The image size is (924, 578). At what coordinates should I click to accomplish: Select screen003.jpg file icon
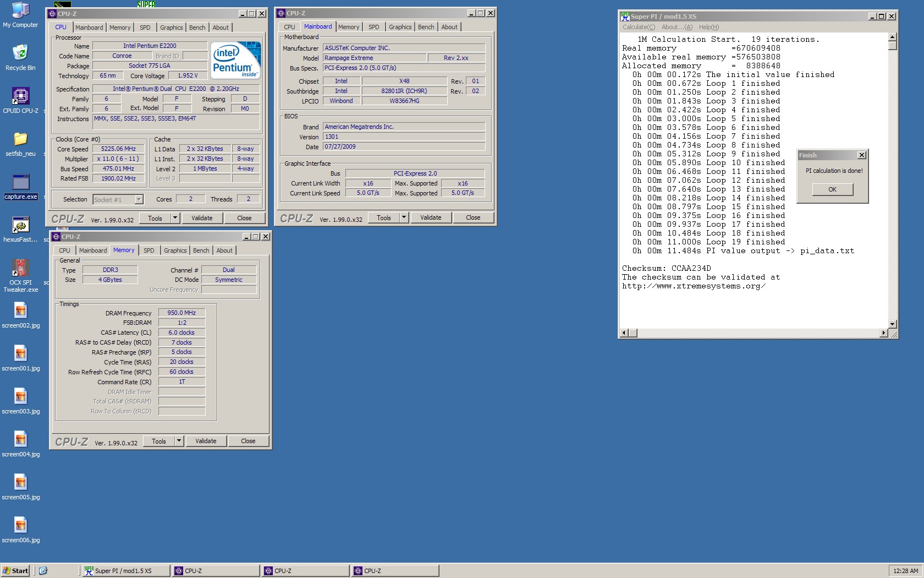tap(20, 402)
